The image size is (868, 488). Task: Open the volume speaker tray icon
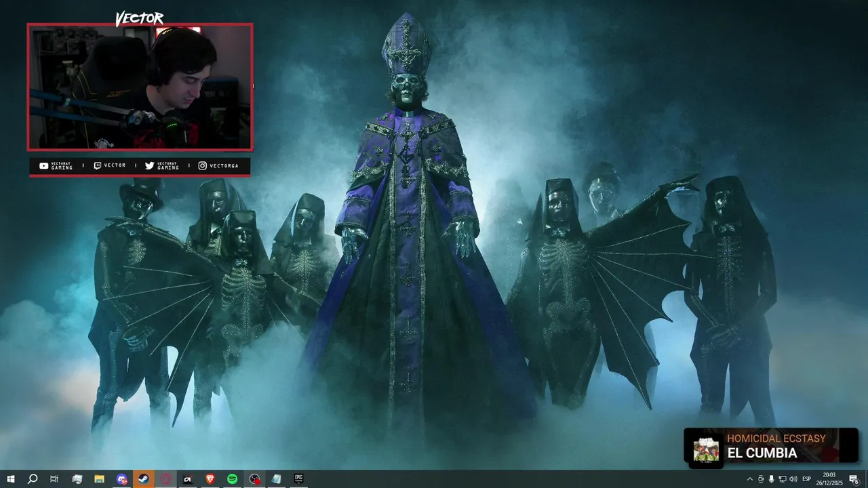tap(793, 479)
